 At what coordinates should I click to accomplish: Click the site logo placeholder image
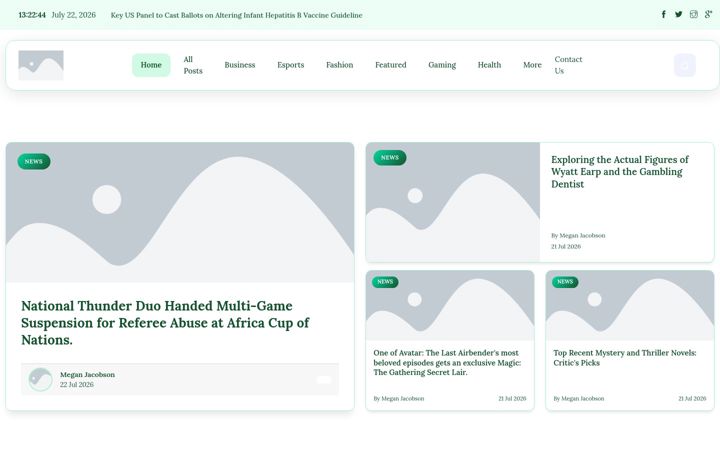tap(41, 65)
